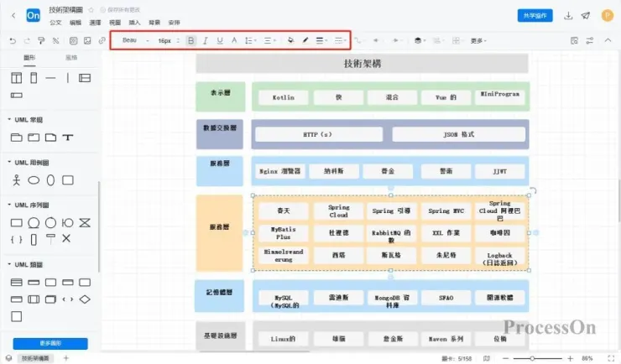621x364 pixels.
Task: Open the 插入 menu
Action: (134, 23)
